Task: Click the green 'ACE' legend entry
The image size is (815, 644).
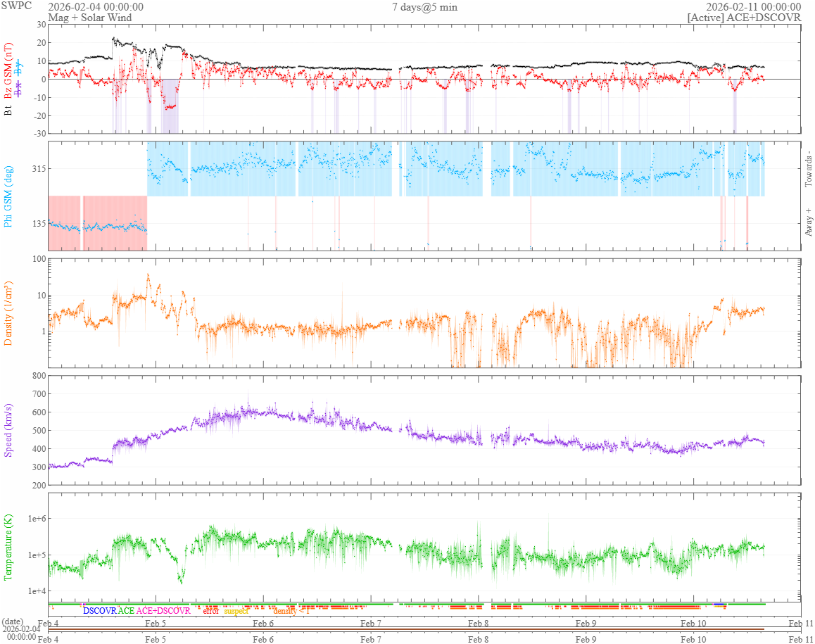Action: coord(126,611)
